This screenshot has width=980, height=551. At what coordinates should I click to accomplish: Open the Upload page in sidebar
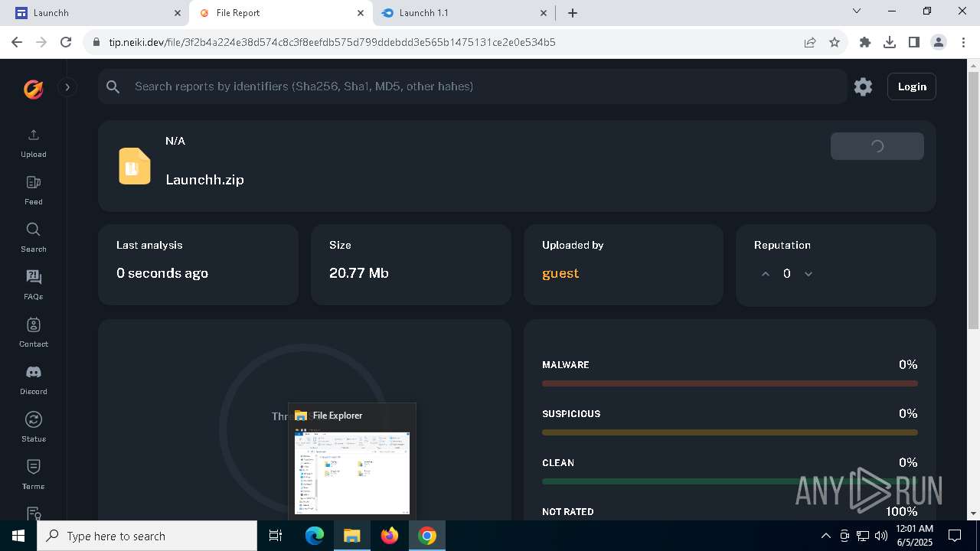point(33,143)
